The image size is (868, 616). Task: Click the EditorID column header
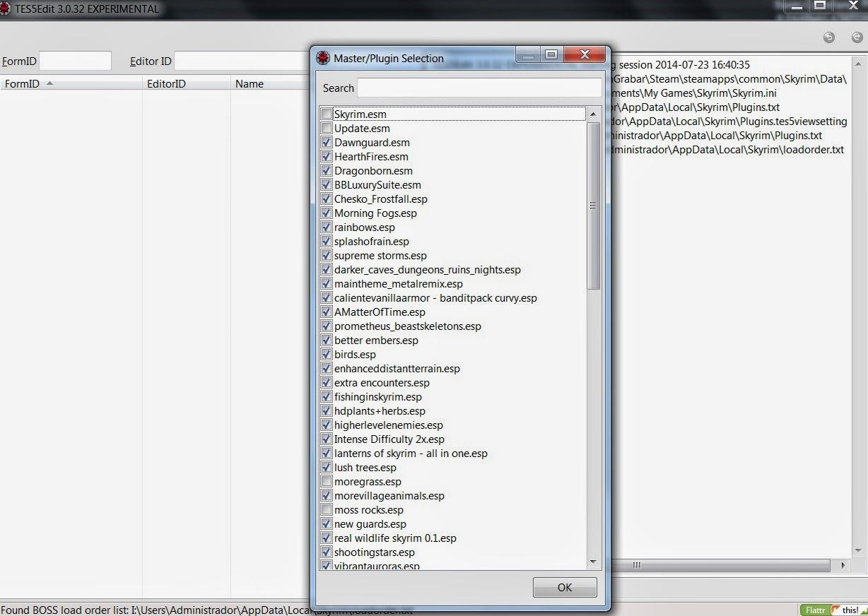click(166, 84)
